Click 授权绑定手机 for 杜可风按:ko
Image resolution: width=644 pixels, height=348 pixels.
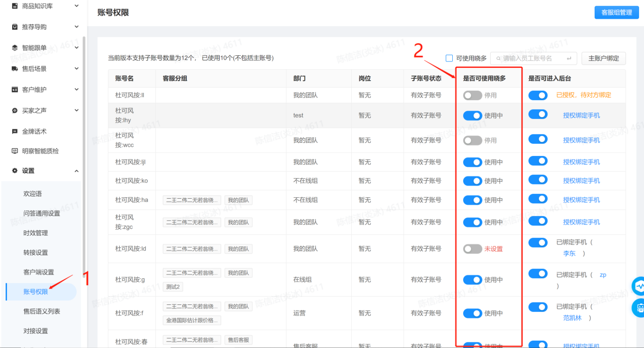581,181
